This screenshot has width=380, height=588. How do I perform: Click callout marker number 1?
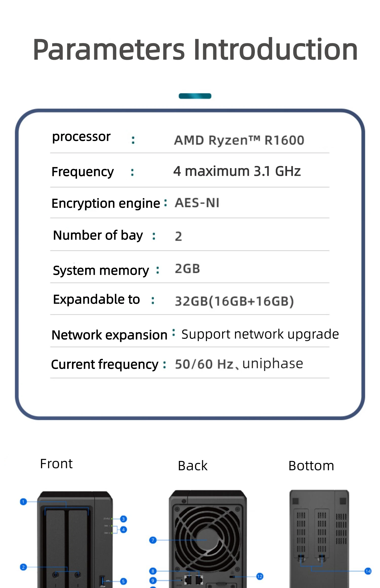click(x=23, y=502)
